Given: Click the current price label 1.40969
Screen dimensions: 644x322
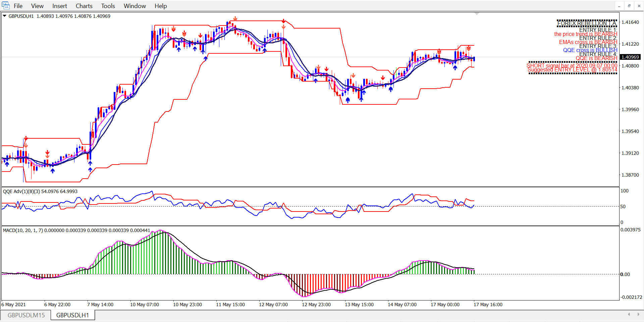Looking at the screenshot, I should tap(630, 57).
